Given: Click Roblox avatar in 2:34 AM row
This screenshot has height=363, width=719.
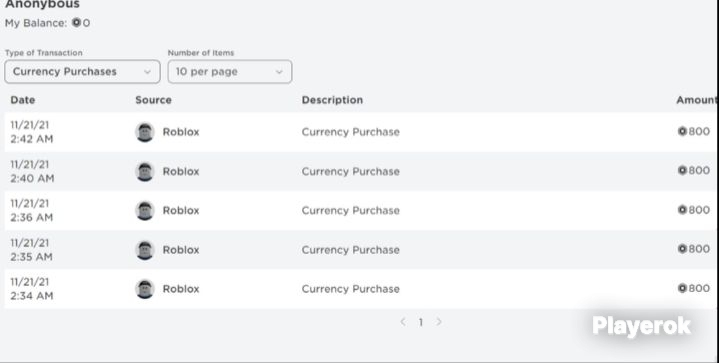Looking at the screenshot, I should tap(144, 289).
